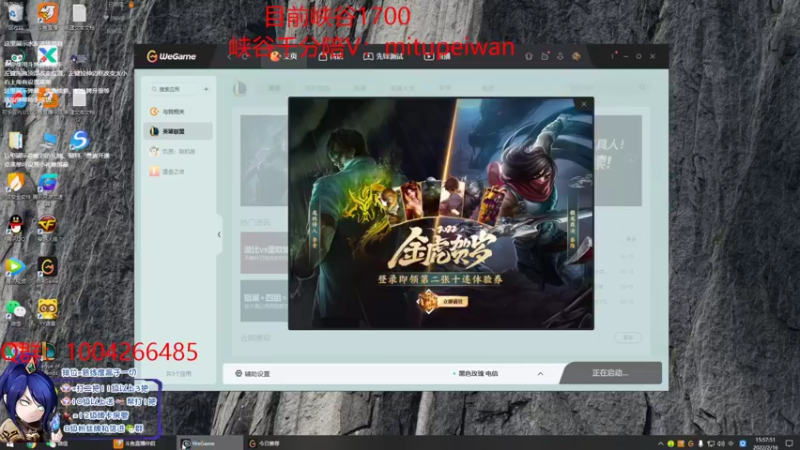This screenshot has height=450, width=800.
Task: Switch to the 先锋测试 tab
Action: (383, 57)
